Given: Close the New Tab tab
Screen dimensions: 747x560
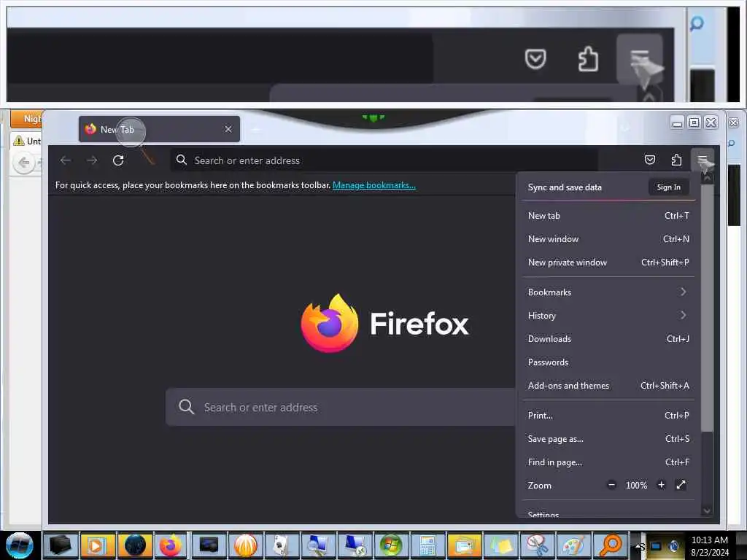Looking at the screenshot, I should point(228,129).
